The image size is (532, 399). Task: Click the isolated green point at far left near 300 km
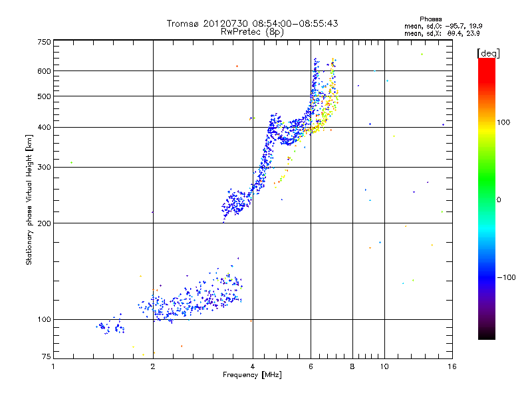tap(71, 162)
